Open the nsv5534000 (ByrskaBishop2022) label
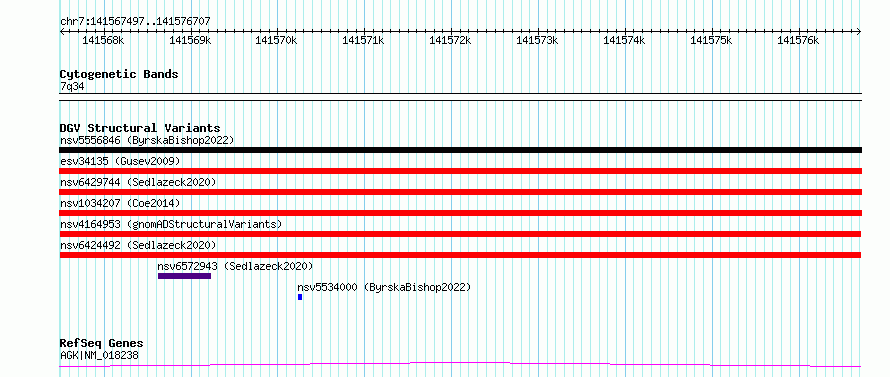This screenshot has height=377, width=890. coord(384,287)
